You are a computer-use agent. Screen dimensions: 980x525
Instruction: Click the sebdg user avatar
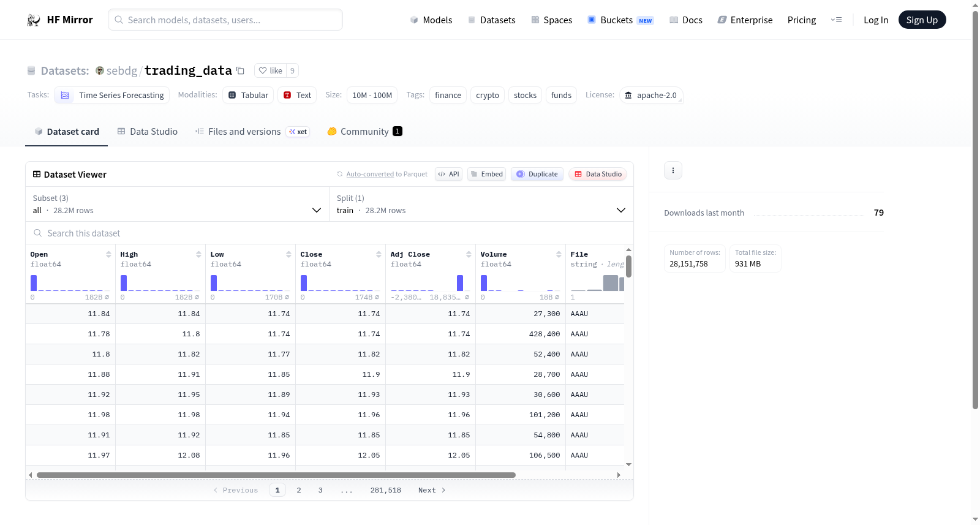100,70
